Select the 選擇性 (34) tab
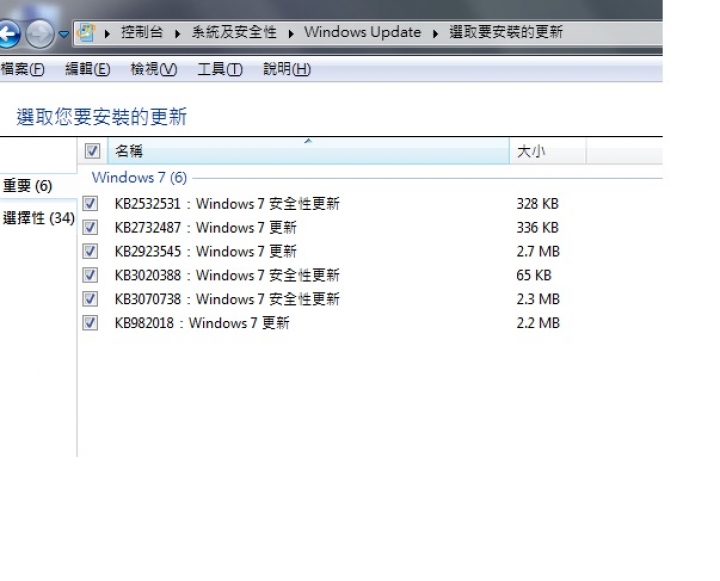The image size is (720, 581). click(x=38, y=218)
